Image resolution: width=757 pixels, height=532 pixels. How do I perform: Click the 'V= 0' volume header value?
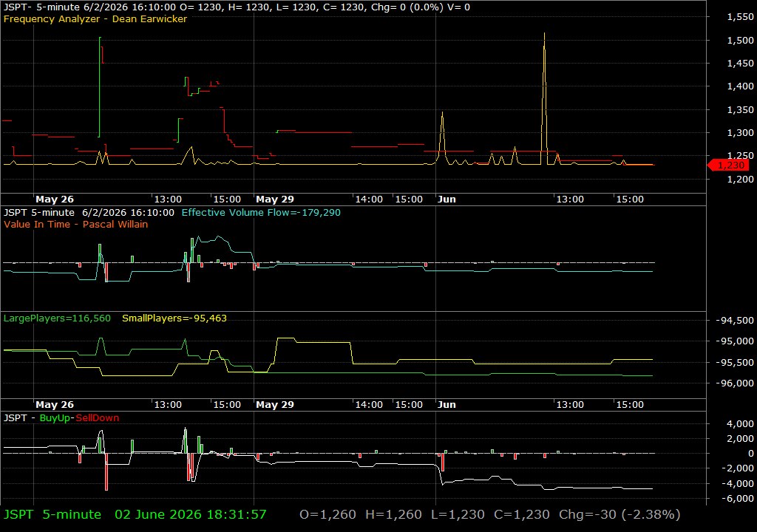tap(461, 7)
